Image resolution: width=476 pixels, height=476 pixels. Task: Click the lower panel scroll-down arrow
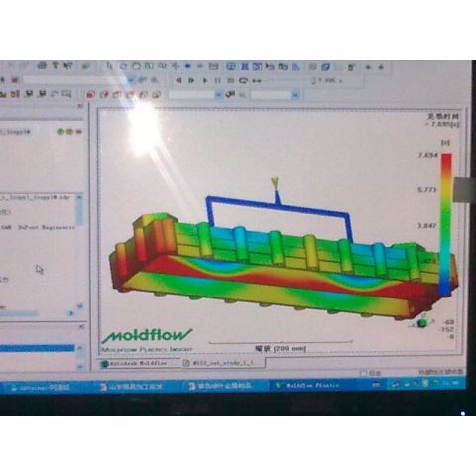[79, 366]
